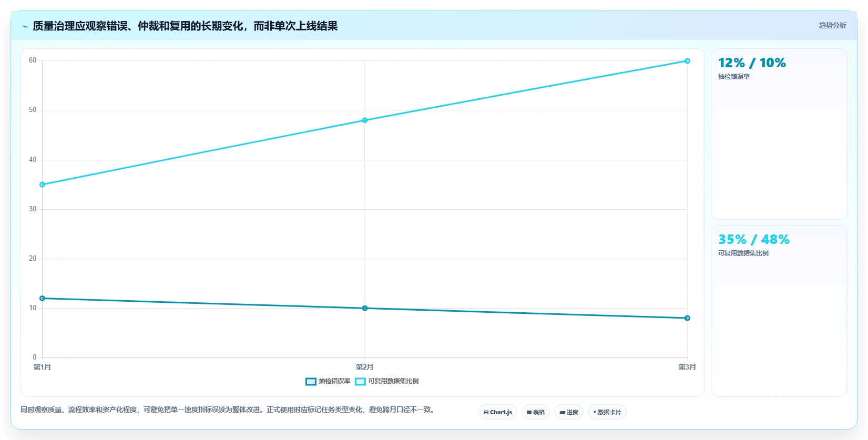Click the lightning icon before the title
Screen dimensions: 868x440
[x=25, y=26]
